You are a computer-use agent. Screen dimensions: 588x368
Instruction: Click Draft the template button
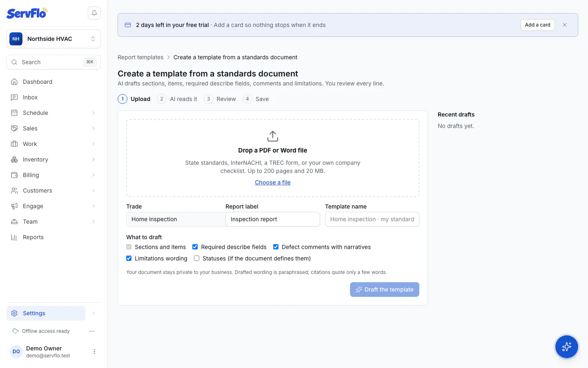(x=385, y=289)
